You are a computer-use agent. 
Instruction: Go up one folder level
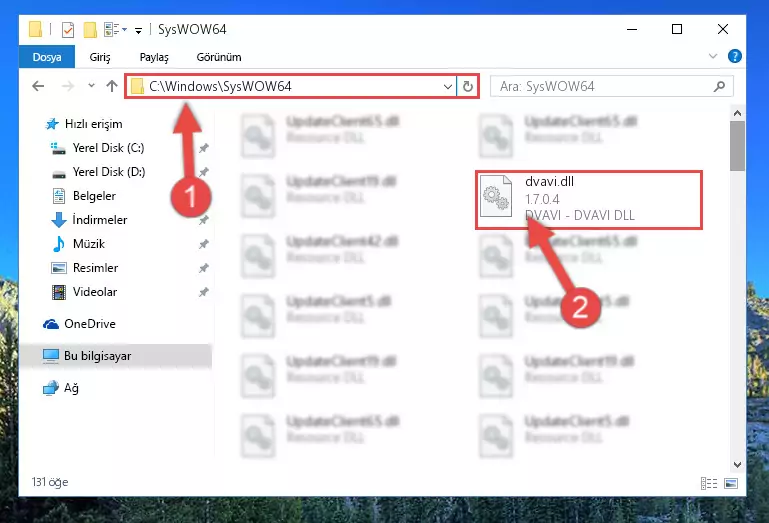(112, 86)
